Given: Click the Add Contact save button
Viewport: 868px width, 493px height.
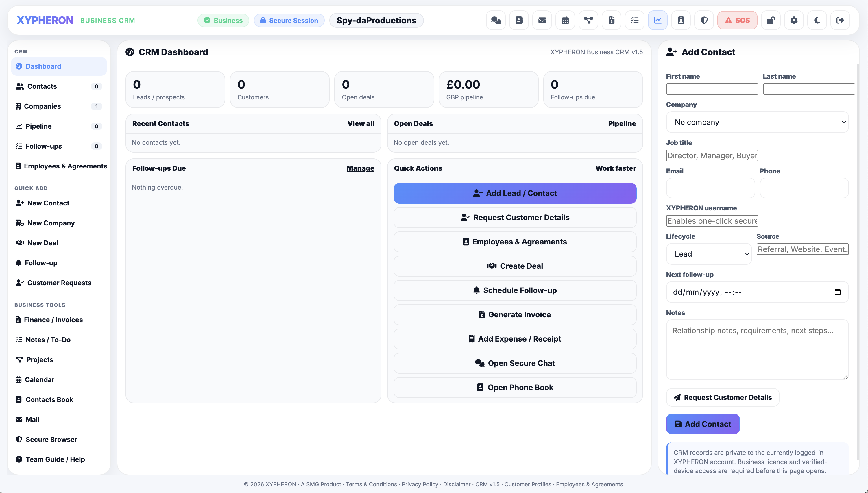Looking at the screenshot, I should point(703,424).
